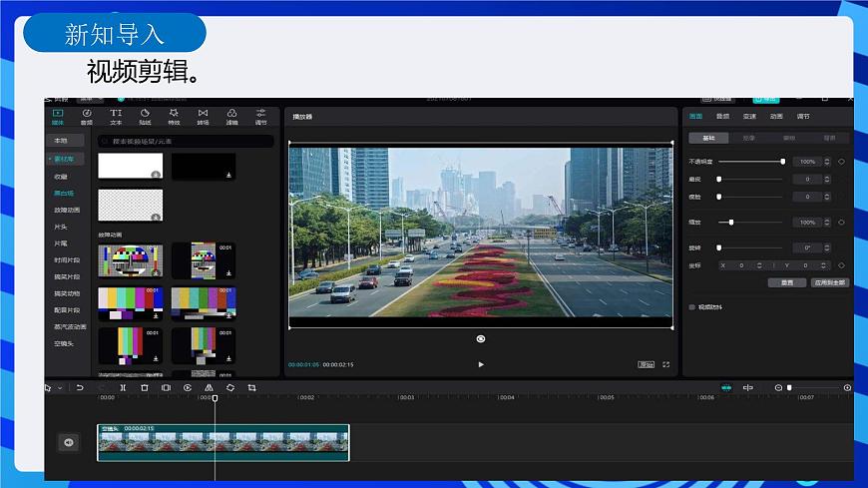This screenshot has height=488, width=868.
Task: Click the timeline playhead marker
Action: [215, 398]
